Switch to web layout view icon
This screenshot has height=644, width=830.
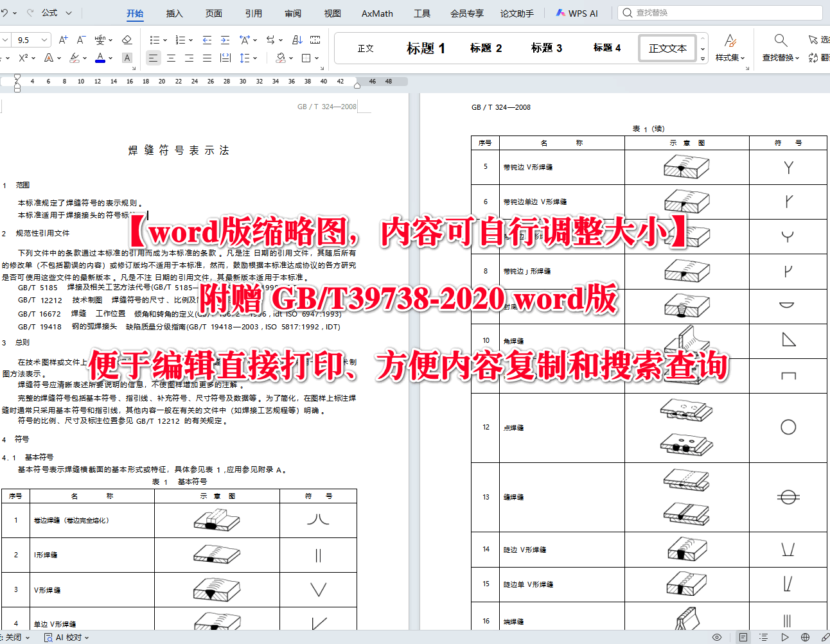(x=805, y=637)
